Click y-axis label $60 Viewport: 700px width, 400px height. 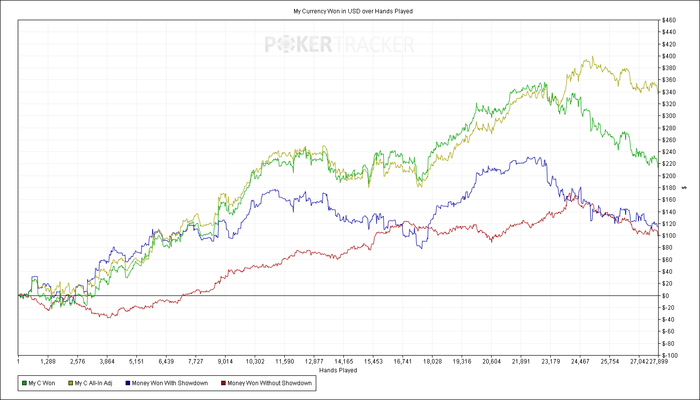667,260
